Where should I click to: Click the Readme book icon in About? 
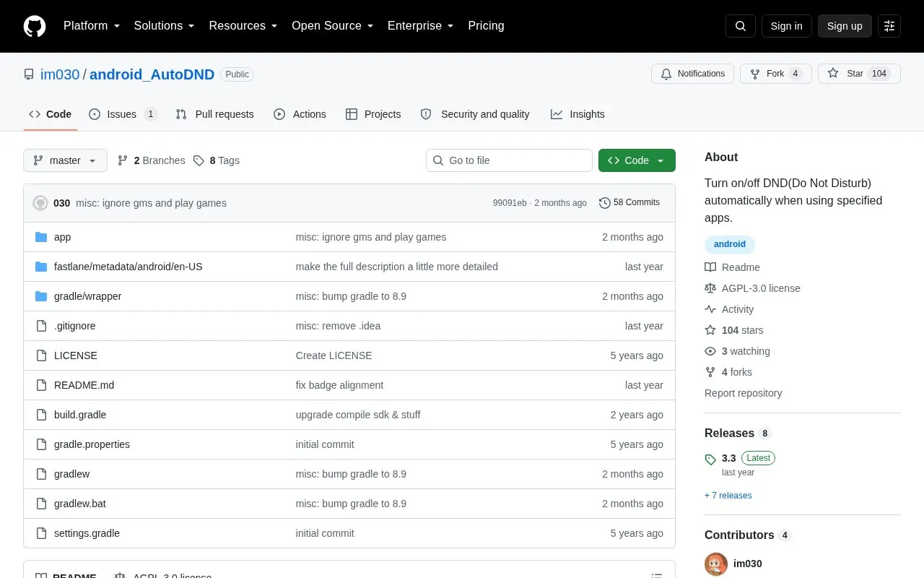point(710,267)
